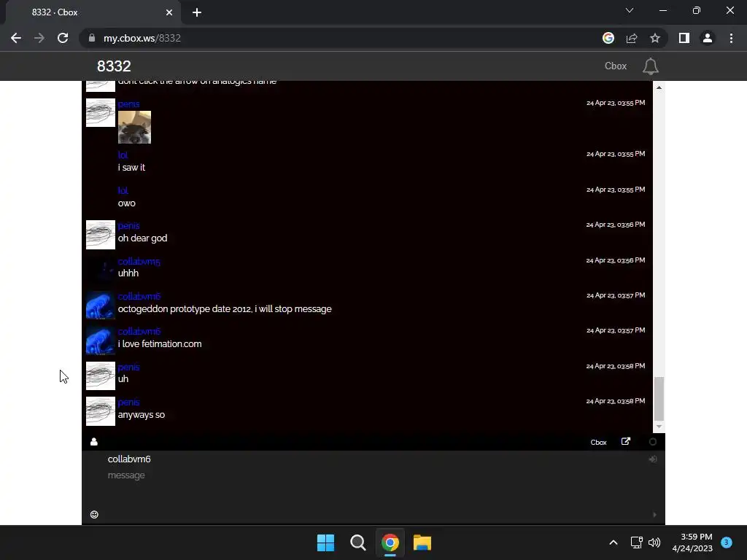747x560 pixels.
Task: Open File Explorer from taskbar
Action: [x=422, y=542]
